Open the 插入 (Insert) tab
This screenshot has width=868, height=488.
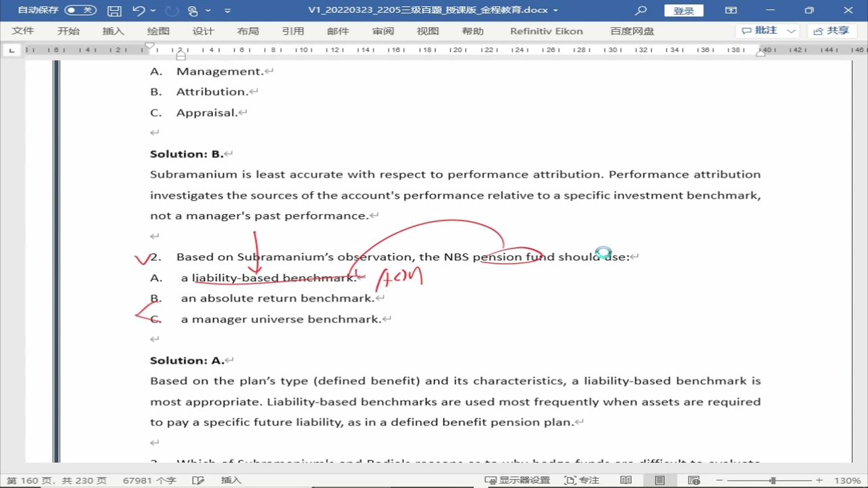[x=113, y=31]
